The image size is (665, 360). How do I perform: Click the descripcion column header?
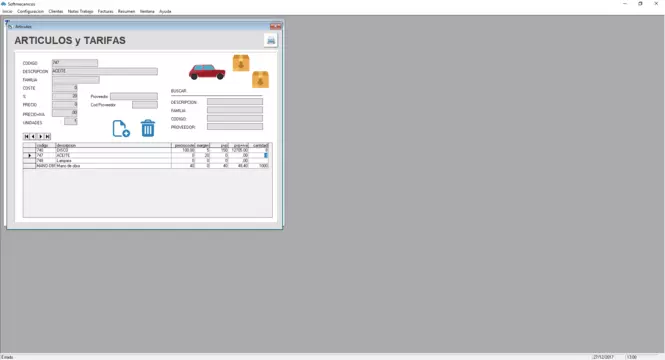click(x=113, y=145)
